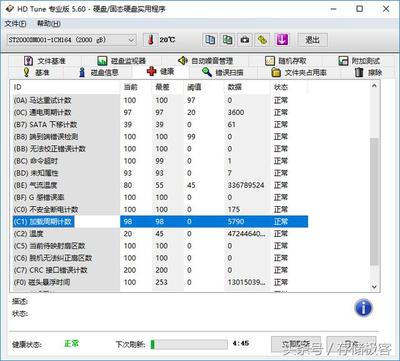The width and height of the screenshot is (400, 361).
Task: Click the copy screenshot to clipboard icon
Action: (228, 40)
